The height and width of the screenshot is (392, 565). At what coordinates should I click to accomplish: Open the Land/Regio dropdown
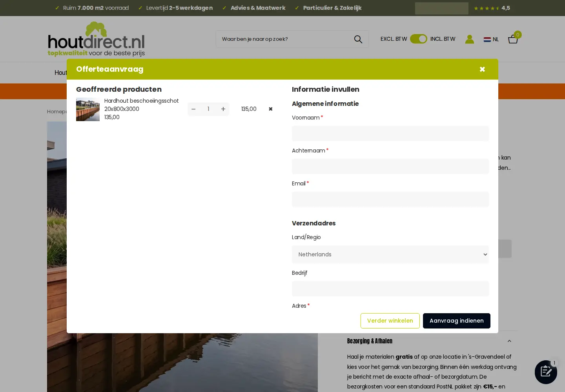[390, 254]
